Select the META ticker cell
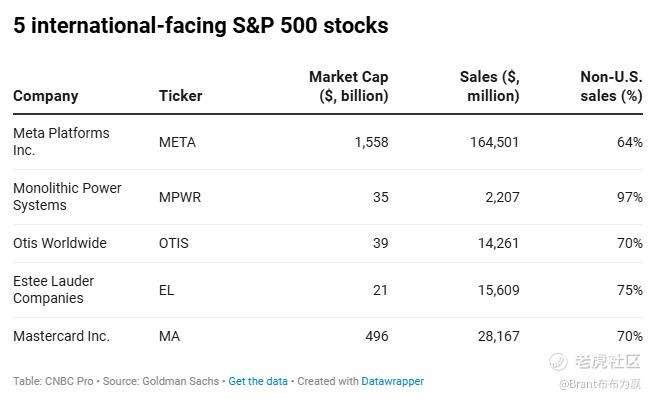The width and height of the screenshot is (653, 399). (x=177, y=142)
